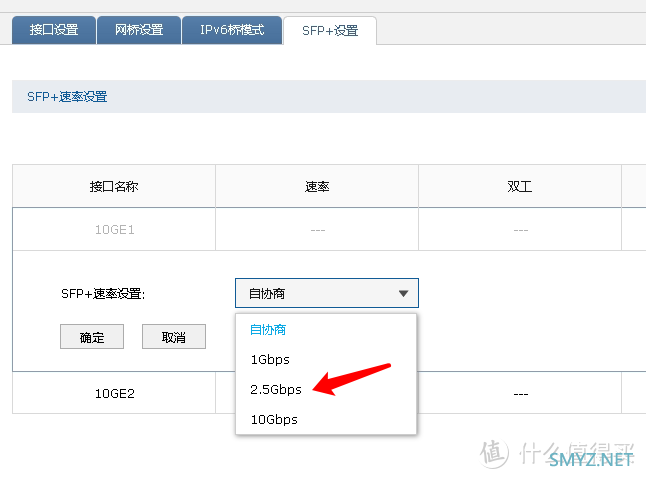Click the 10GE2 duplex value dashes
646x479 pixels.
click(521, 394)
